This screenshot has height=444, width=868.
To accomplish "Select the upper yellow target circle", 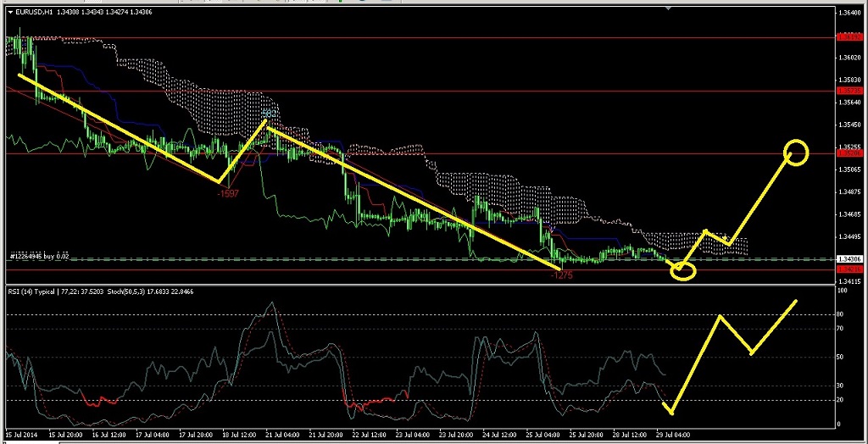I will pyautogui.click(x=797, y=152).
